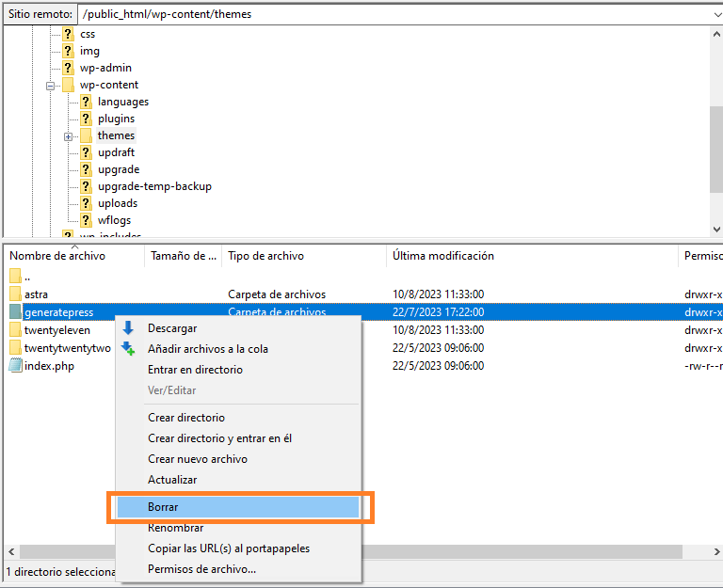
Task: Select the wp-admin folder in tree
Action: click(x=105, y=68)
